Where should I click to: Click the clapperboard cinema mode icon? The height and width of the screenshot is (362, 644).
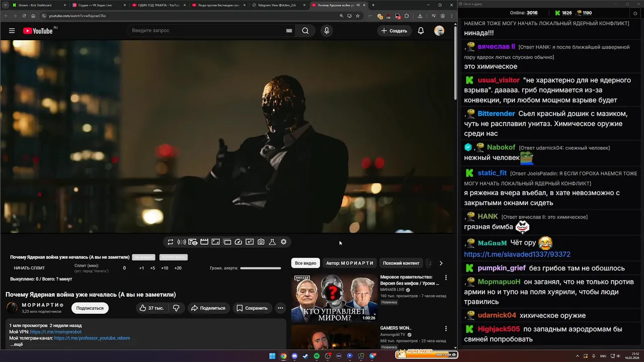point(204,242)
